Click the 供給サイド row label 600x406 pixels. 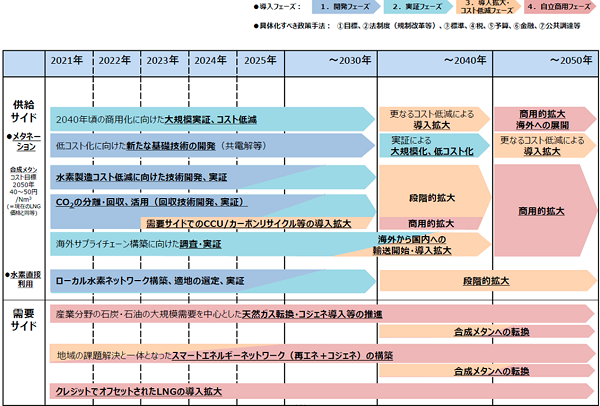[x=23, y=111]
